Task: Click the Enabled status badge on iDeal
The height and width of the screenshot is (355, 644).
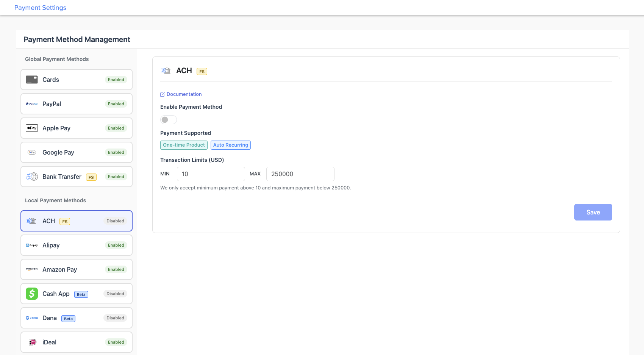Action: pyautogui.click(x=116, y=342)
